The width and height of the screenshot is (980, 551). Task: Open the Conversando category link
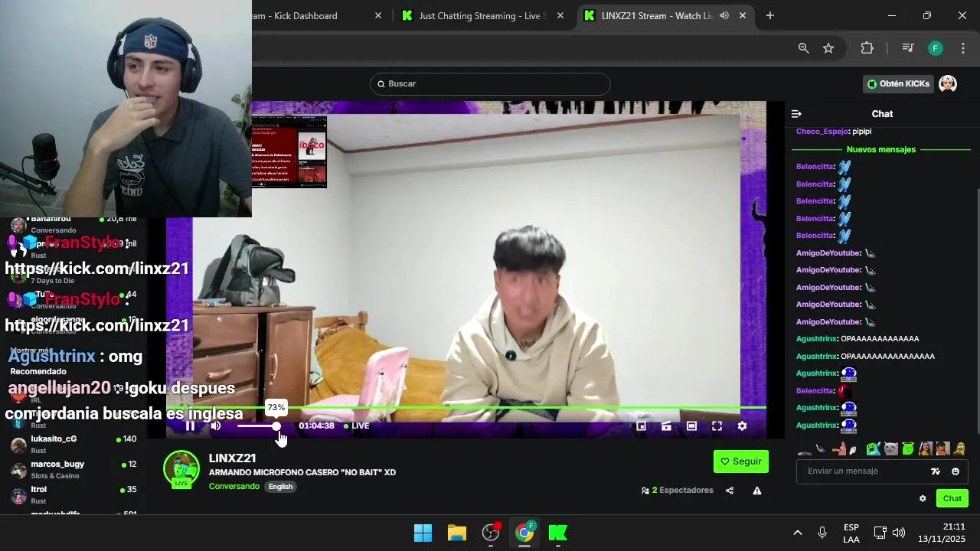(234, 487)
